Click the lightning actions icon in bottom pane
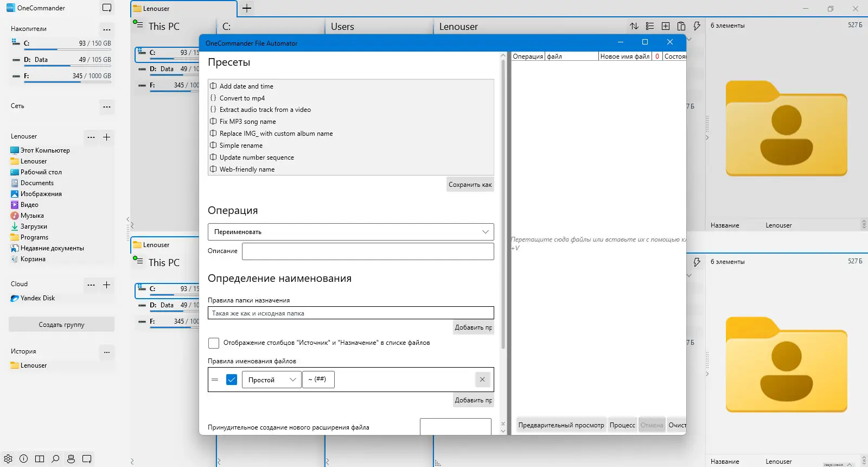Image resolution: width=868 pixels, height=467 pixels. pos(697,262)
